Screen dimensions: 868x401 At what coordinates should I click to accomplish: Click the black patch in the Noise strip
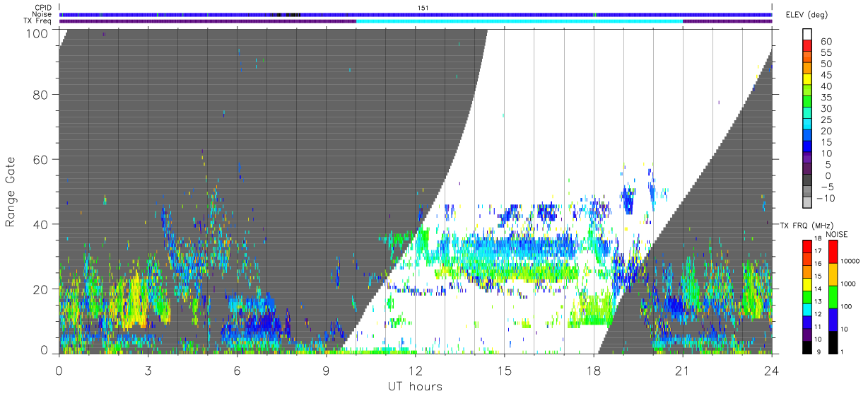286,14
